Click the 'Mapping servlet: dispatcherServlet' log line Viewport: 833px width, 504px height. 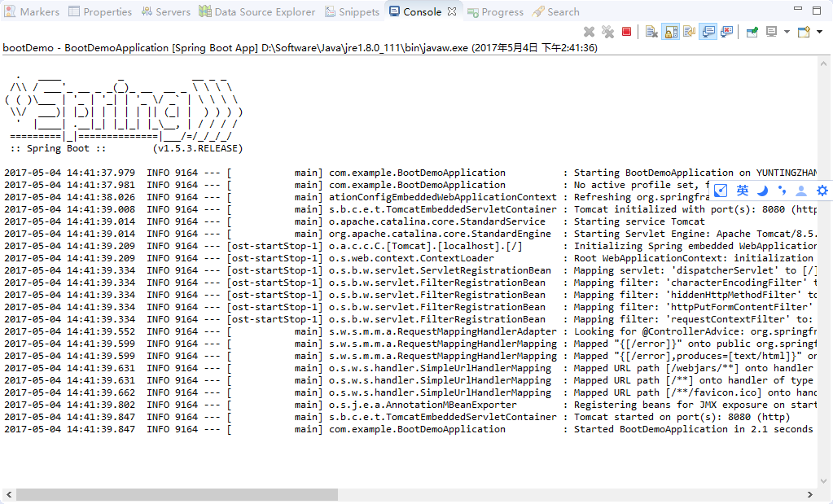click(x=410, y=270)
